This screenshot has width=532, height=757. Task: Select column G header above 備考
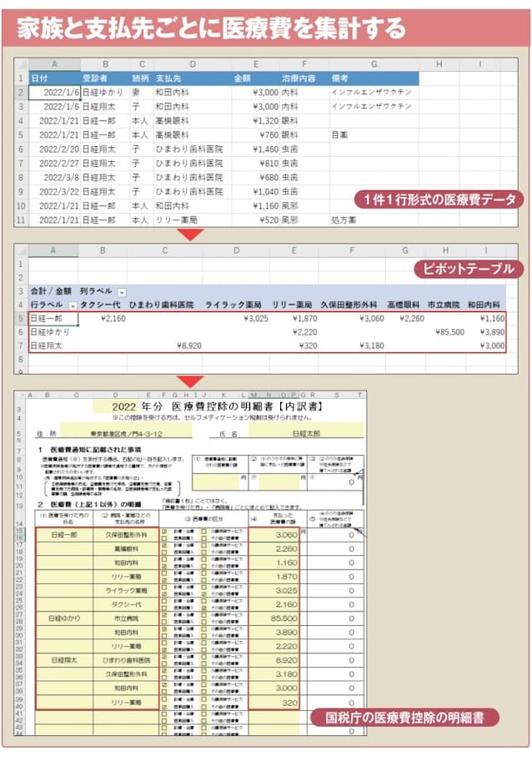coord(373,64)
